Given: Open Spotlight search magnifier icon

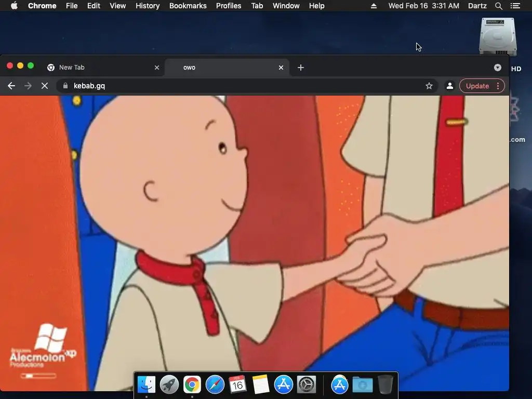Looking at the screenshot, I should (x=498, y=6).
